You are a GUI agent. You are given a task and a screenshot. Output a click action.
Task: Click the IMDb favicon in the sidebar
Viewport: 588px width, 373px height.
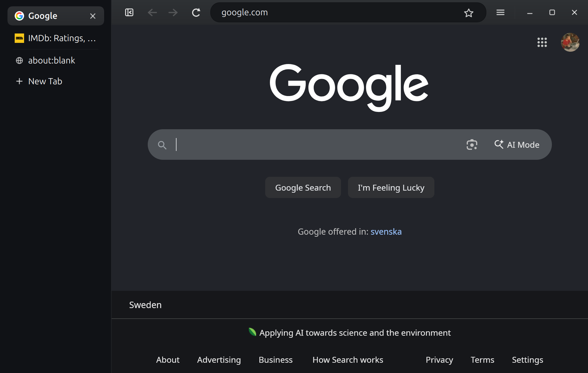[19, 38]
